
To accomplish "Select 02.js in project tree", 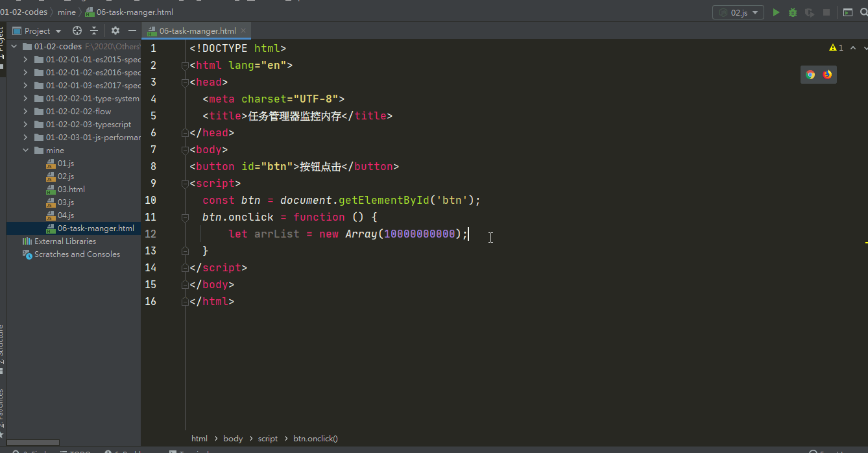I will (x=66, y=176).
